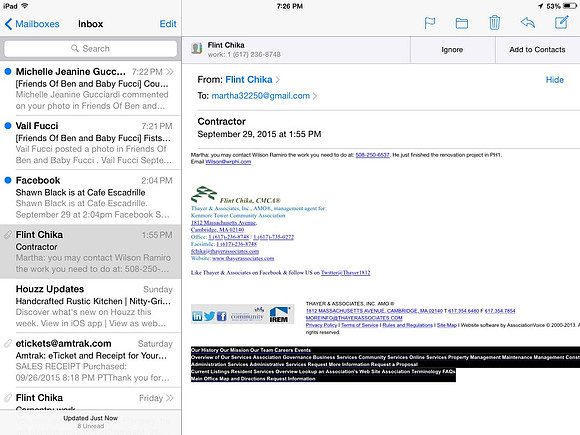The image size is (580, 435).
Task: Open Twitter@Thayer1812 link
Action: click(x=345, y=273)
